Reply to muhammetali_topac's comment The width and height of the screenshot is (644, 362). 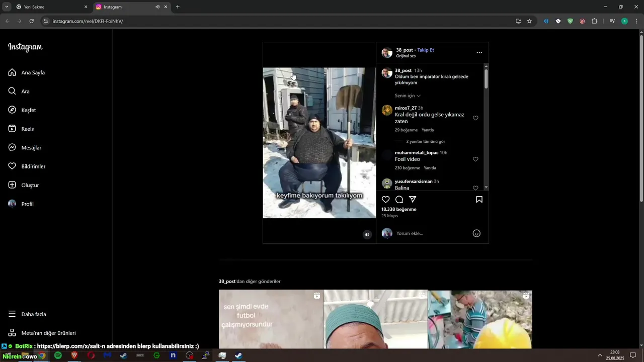[x=430, y=168]
